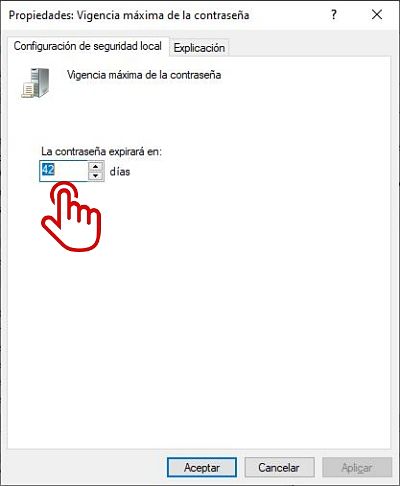Dismiss the dialog via Cancelar
Viewport: 400px width, 486px height.
[x=279, y=467]
